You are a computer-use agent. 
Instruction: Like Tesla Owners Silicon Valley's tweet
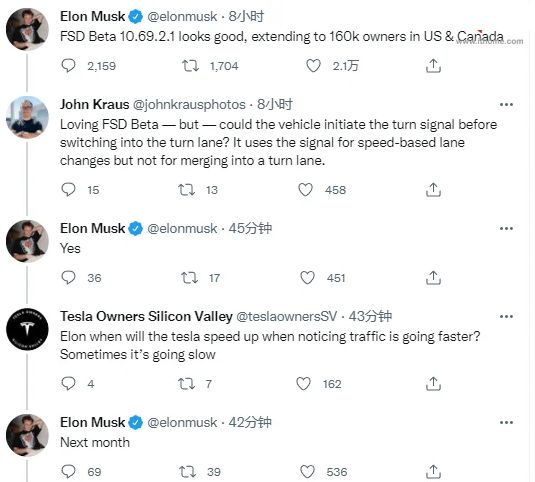pos(303,384)
